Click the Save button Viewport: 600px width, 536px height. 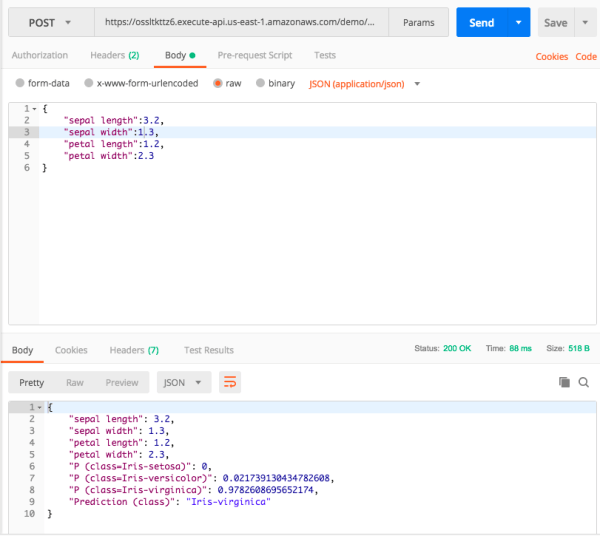[x=556, y=23]
